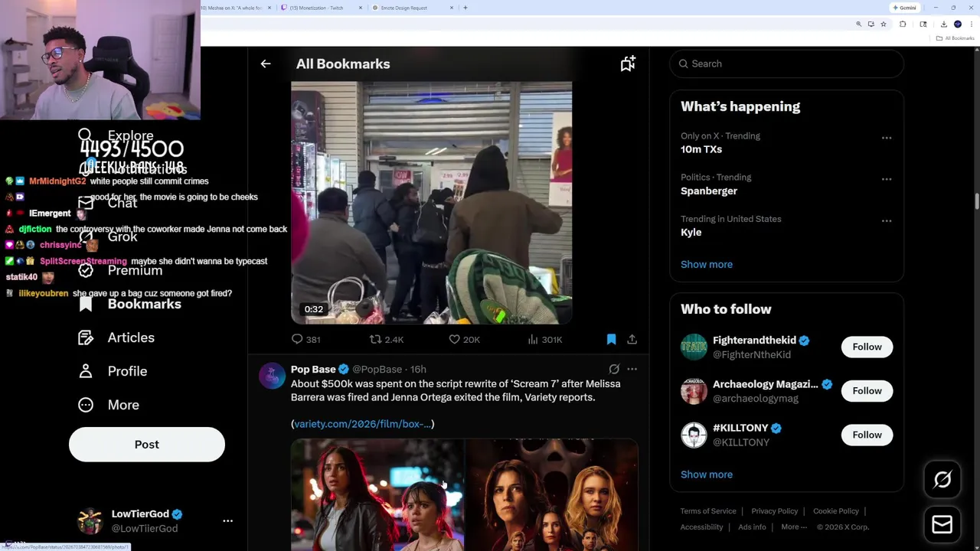
Task: Open more options for Kyle trend
Action: point(887,220)
